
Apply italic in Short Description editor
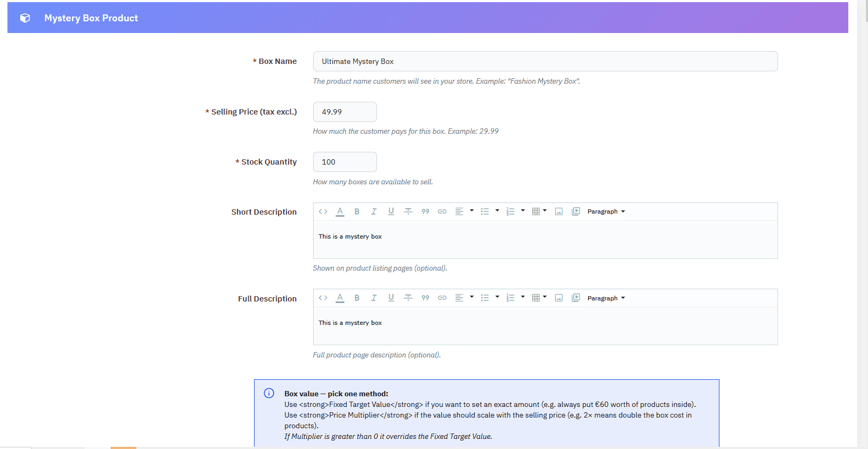[x=374, y=211]
